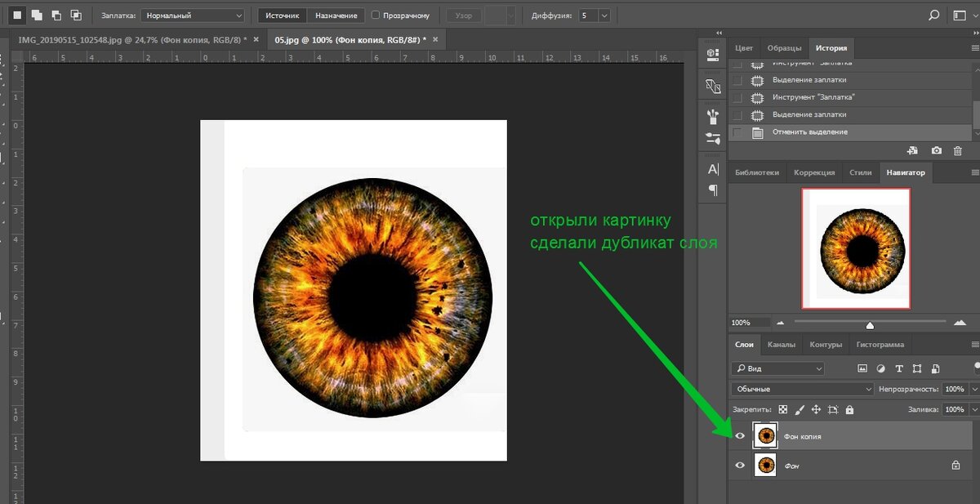980x504 pixels.
Task: Open the Navigator panel menu icon
Action: coord(974,172)
